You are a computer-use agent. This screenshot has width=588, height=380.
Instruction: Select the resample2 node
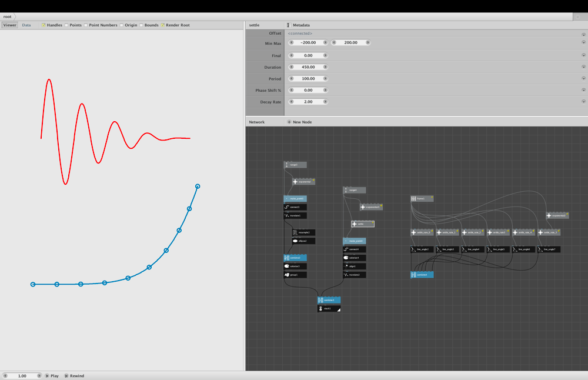tap(304, 232)
